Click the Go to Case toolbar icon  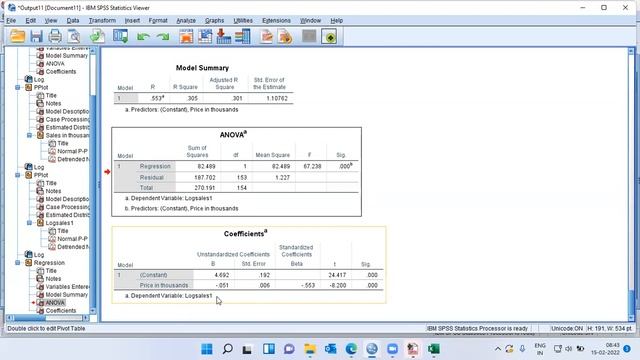(205, 36)
